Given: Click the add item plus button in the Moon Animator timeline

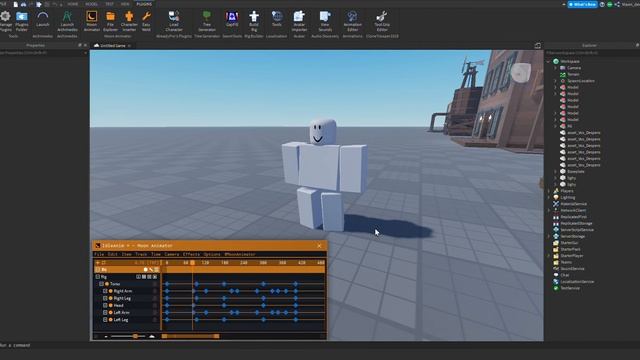Looking at the screenshot, I should pyautogui.click(x=98, y=262).
